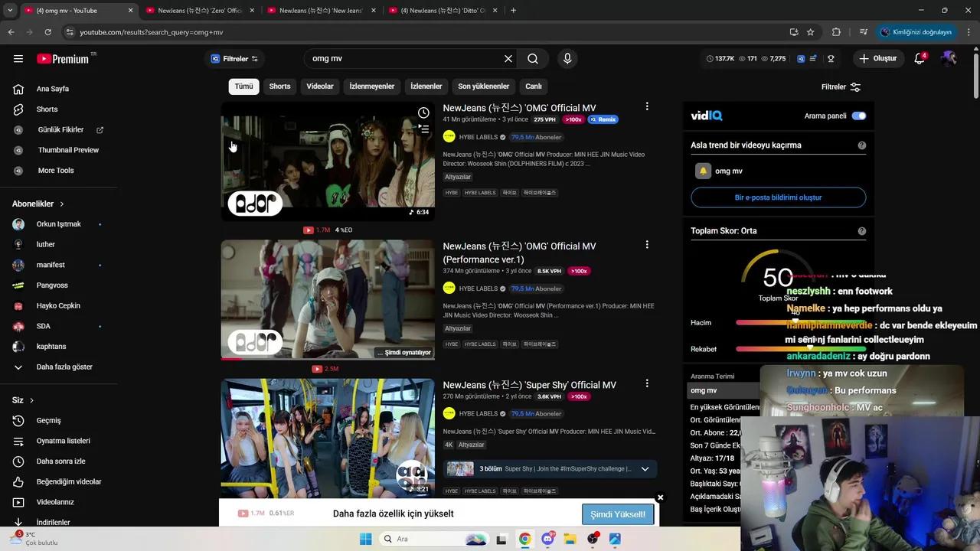Screen dimensions: 980x551
Task: Open the Filtreler filter options on right
Action: (841, 87)
